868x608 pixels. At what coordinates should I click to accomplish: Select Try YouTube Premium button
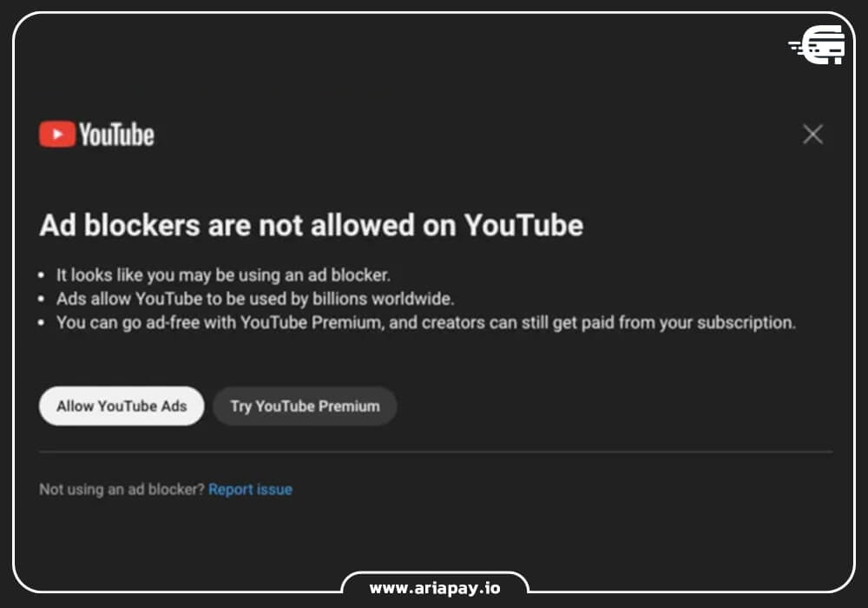[x=305, y=406]
